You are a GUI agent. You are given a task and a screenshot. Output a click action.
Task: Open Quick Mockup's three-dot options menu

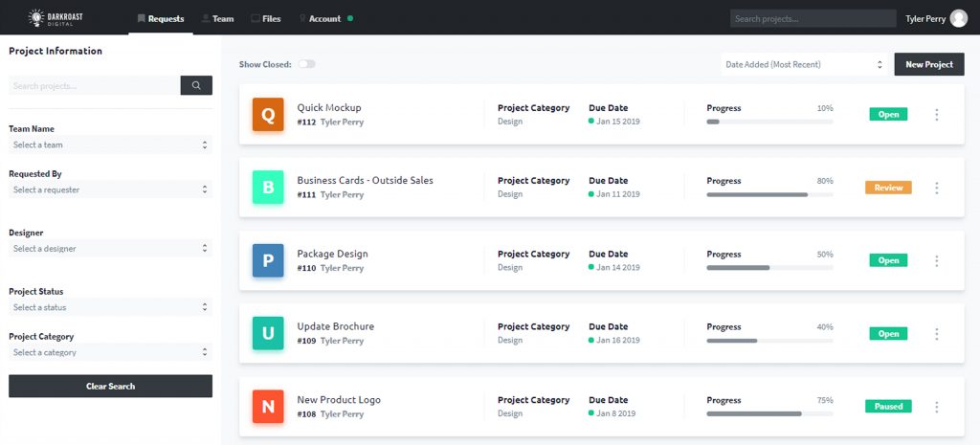coord(936,115)
